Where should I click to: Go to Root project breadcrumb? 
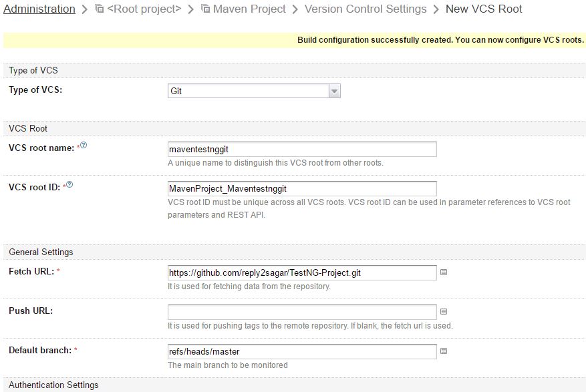point(144,9)
